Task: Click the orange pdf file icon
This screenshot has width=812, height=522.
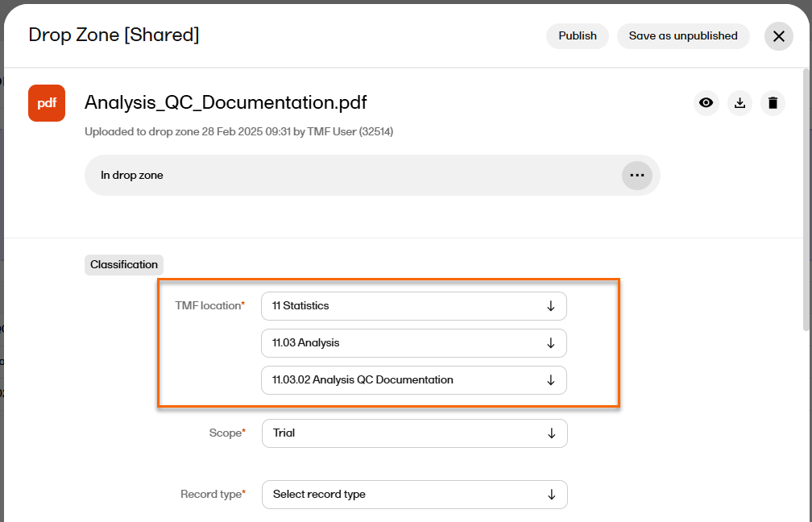Action: tap(47, 103)
